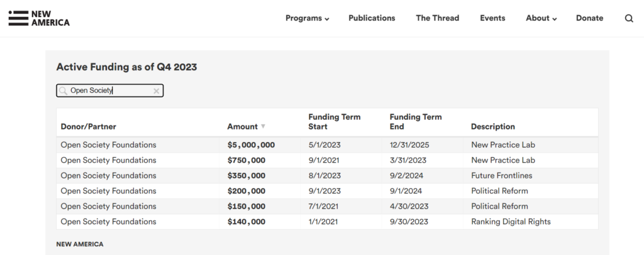
Task: Open the site search magnifier icon
Action: tap(629, 18)
